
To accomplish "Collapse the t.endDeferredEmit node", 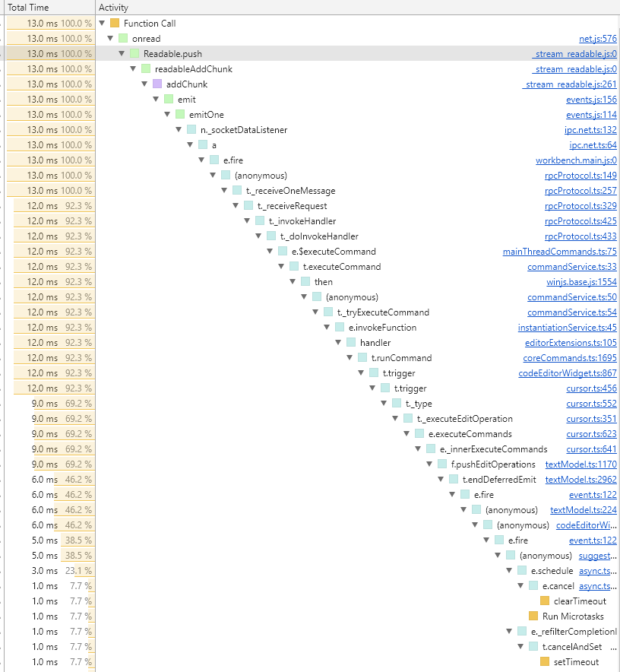I will pos(441,480).
